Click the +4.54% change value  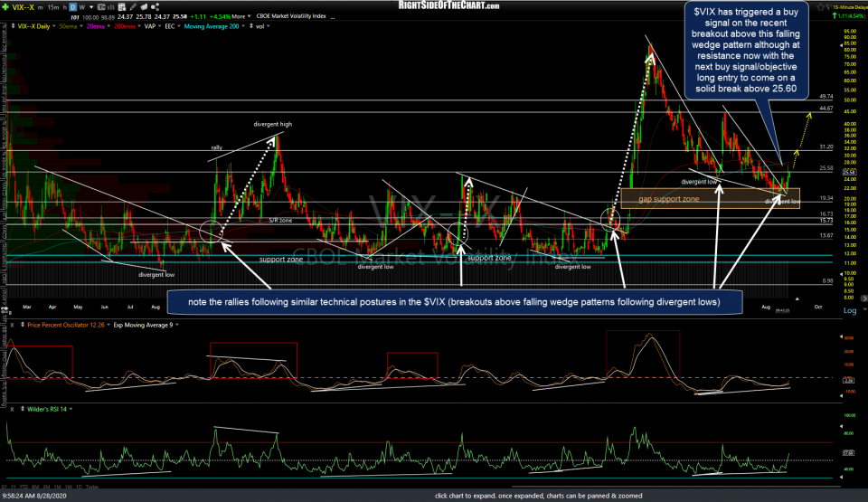(x=220, y=16)
